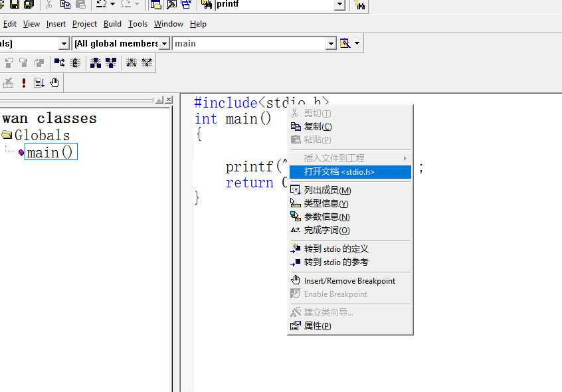Open the printf find combo dropdown
This screenshot has height=392, width=562.
pyautogui.click(x=339, y=5)
